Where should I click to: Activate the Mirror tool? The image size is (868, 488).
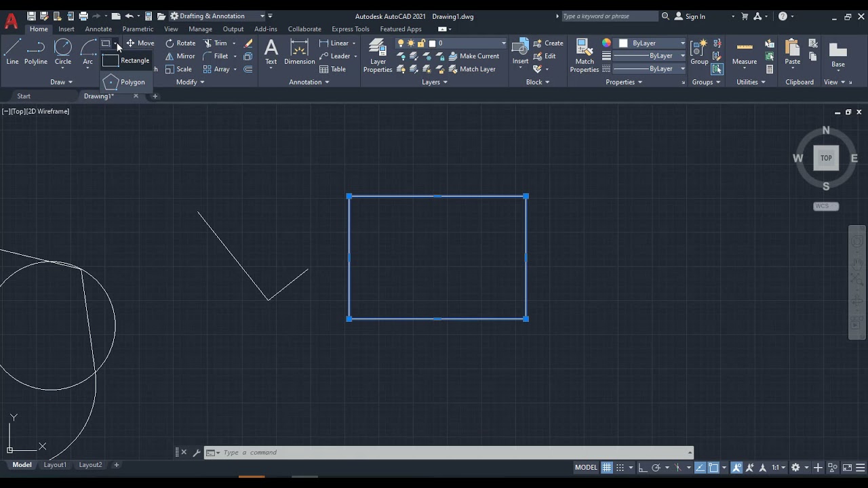point(180,56)
